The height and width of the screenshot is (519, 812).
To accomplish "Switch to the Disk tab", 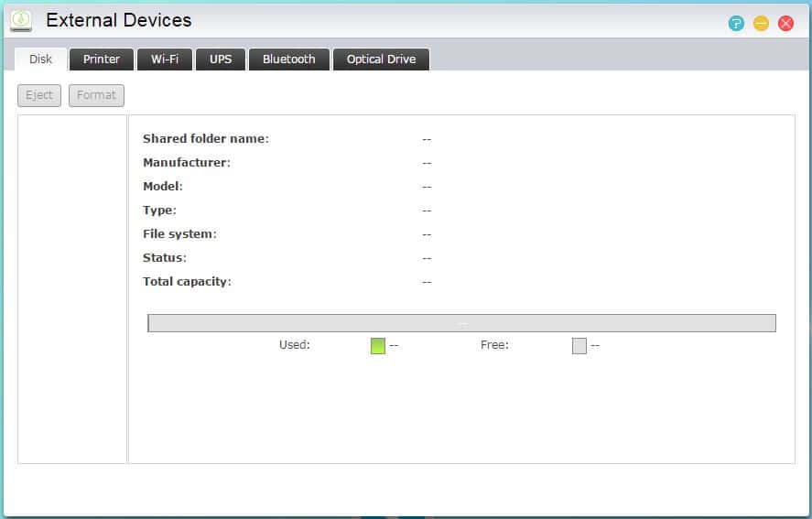I will pyautogui.click(x=41, y=59).
